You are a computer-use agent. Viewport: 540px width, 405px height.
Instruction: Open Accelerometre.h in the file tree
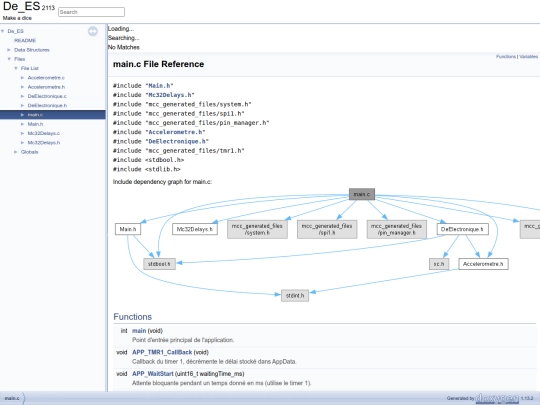[x=46, y=87]
